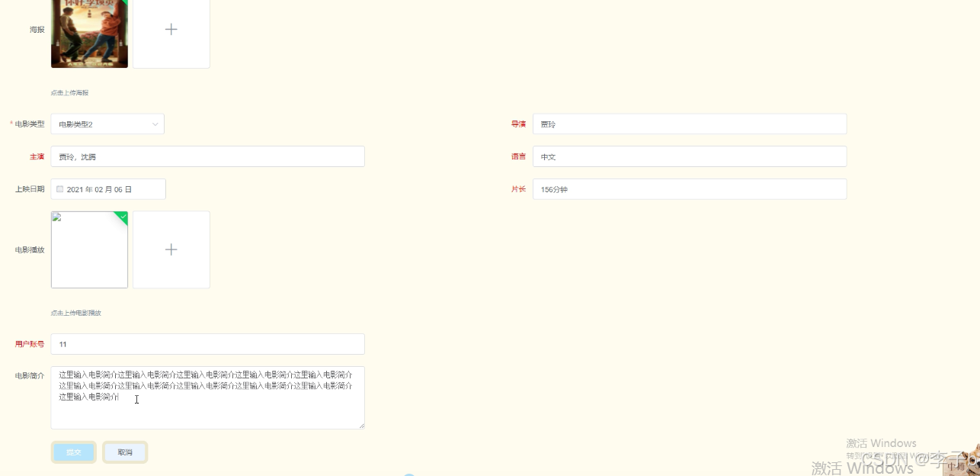
Task: Click the green checkmark on the movie file
Action: pos(123,217)
